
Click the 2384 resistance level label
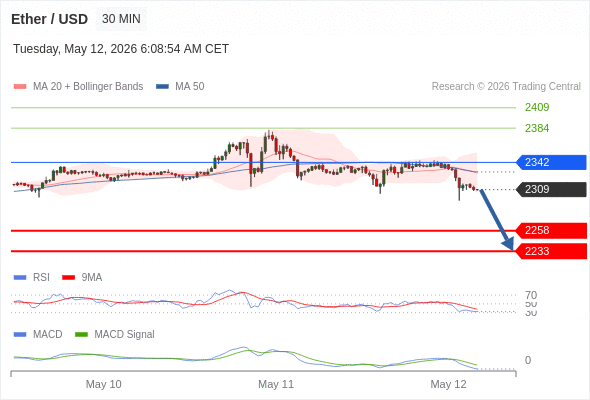click(537, 128)
